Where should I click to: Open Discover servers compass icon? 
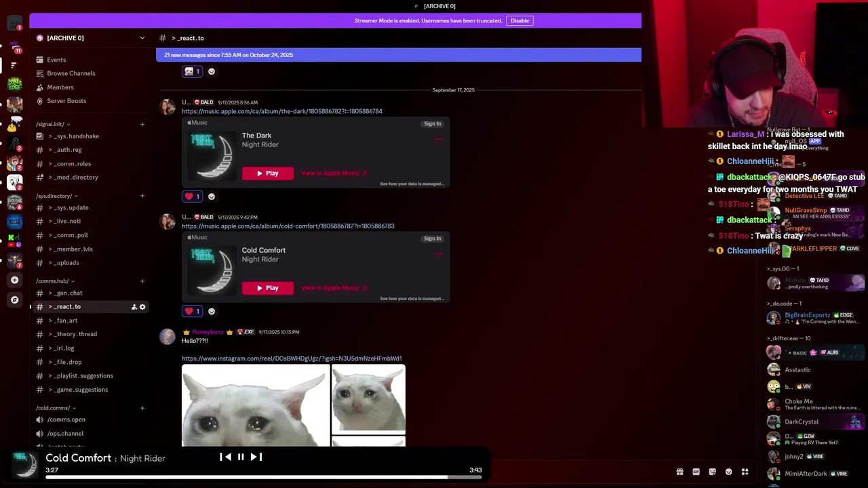tap(14, 300)
